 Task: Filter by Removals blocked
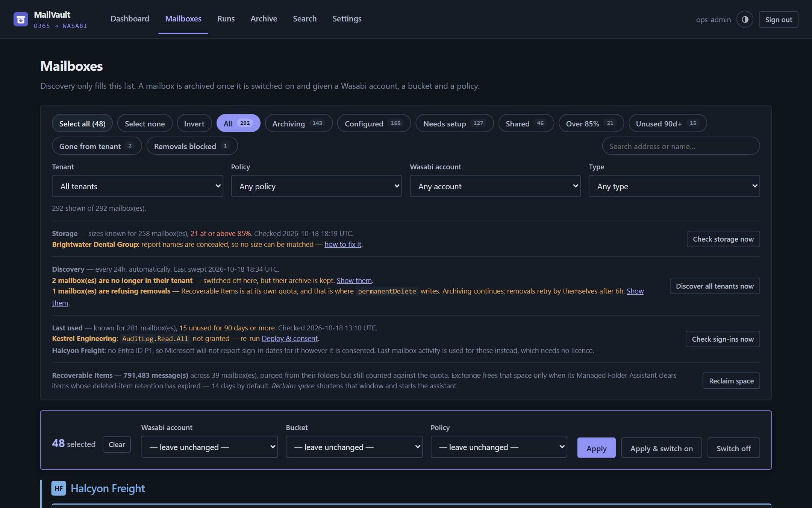[192, 146]
